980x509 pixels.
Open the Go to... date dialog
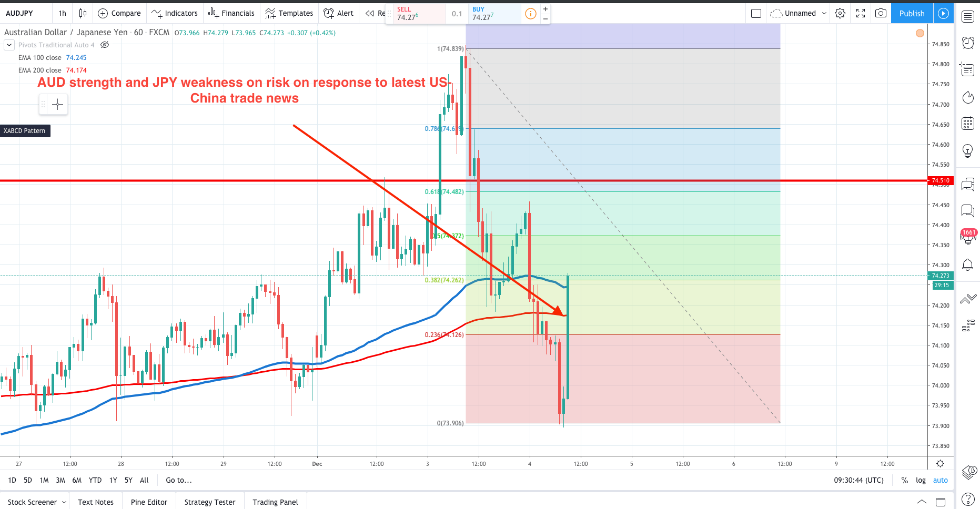point(179,480)
